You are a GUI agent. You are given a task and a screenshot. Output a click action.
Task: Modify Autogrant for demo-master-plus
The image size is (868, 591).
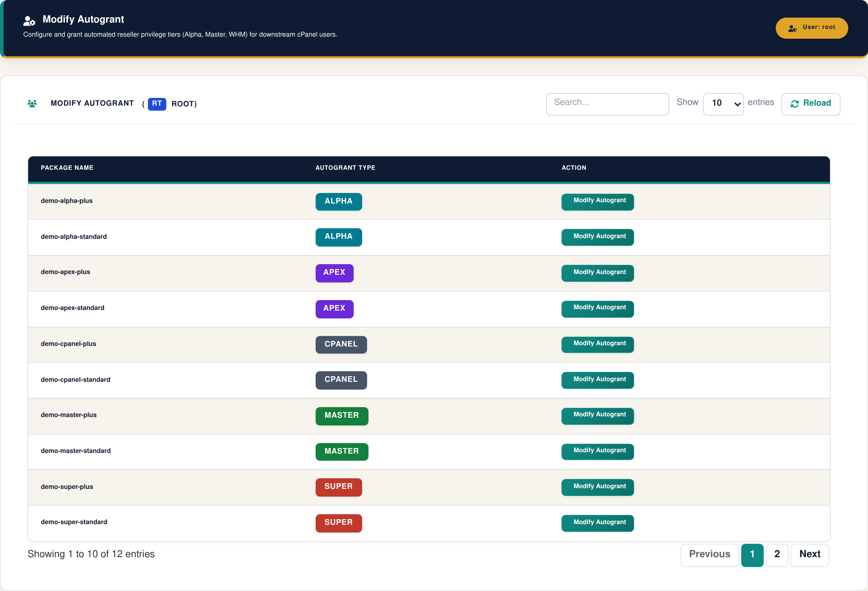click(x=597, y=416)
